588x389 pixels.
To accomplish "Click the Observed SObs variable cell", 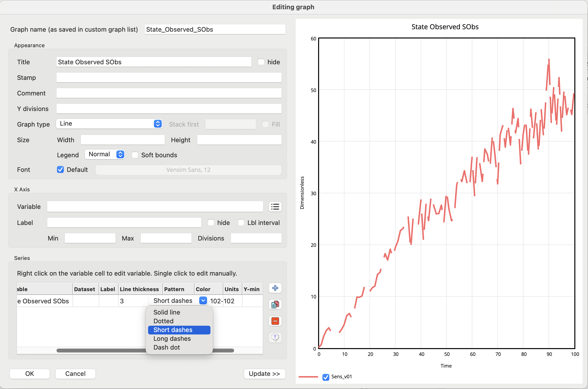I will coord(45,301).
